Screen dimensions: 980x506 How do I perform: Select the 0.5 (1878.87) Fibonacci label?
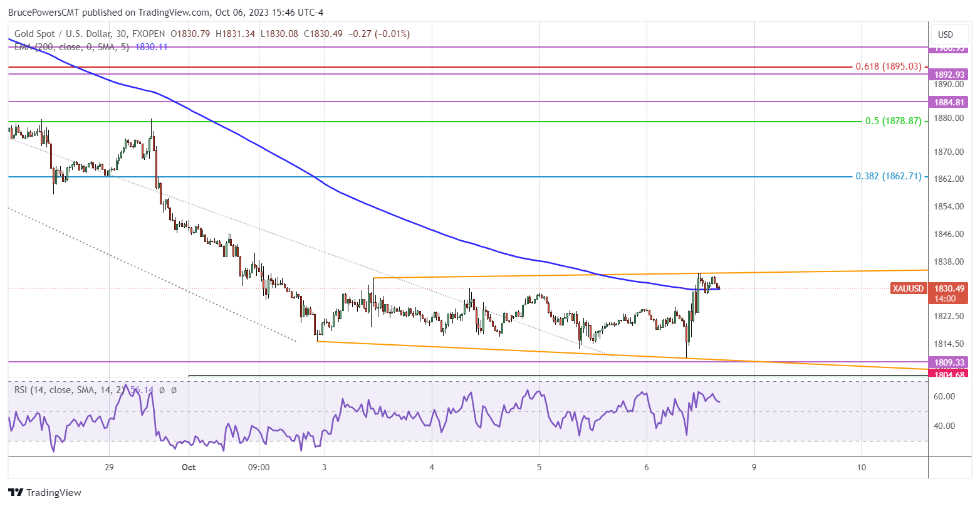893,121
